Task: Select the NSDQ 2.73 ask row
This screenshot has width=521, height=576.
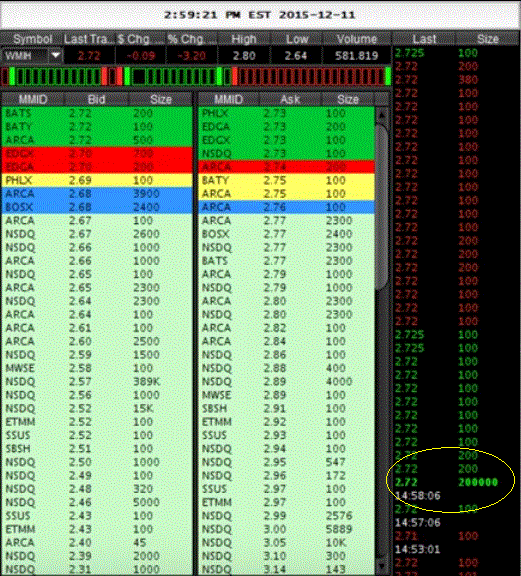Action: tap(287, 154)
